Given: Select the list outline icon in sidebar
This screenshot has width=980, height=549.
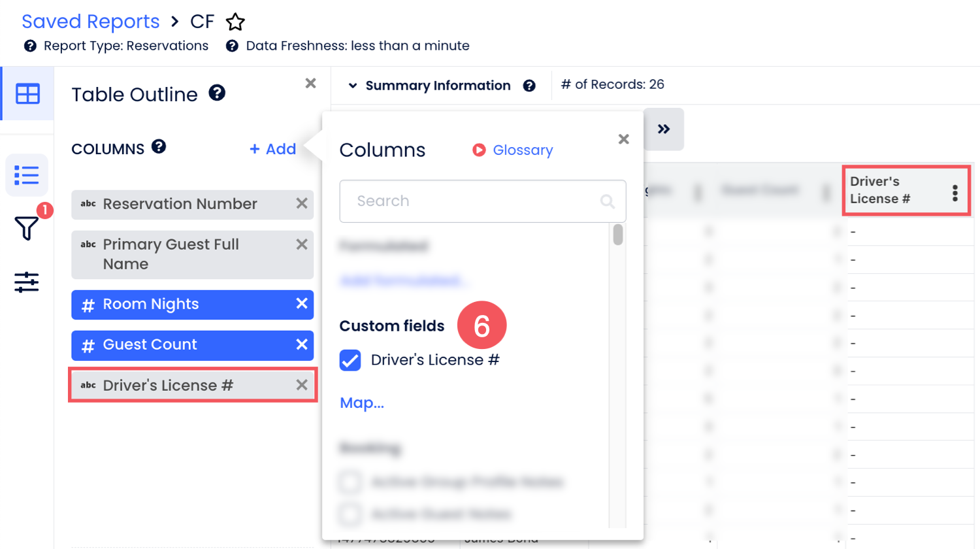Looking at the screenshot, I should point(27,175).
